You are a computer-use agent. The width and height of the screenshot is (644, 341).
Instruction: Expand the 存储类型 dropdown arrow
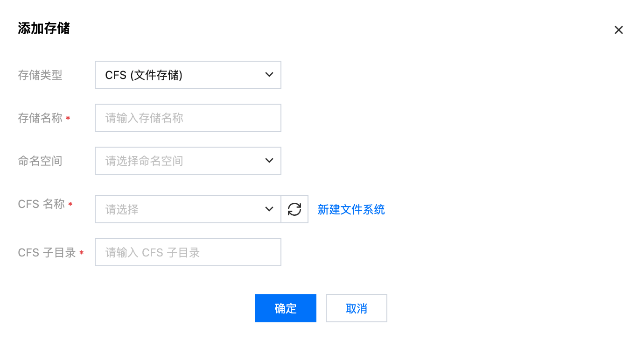(x=269, y=75)
